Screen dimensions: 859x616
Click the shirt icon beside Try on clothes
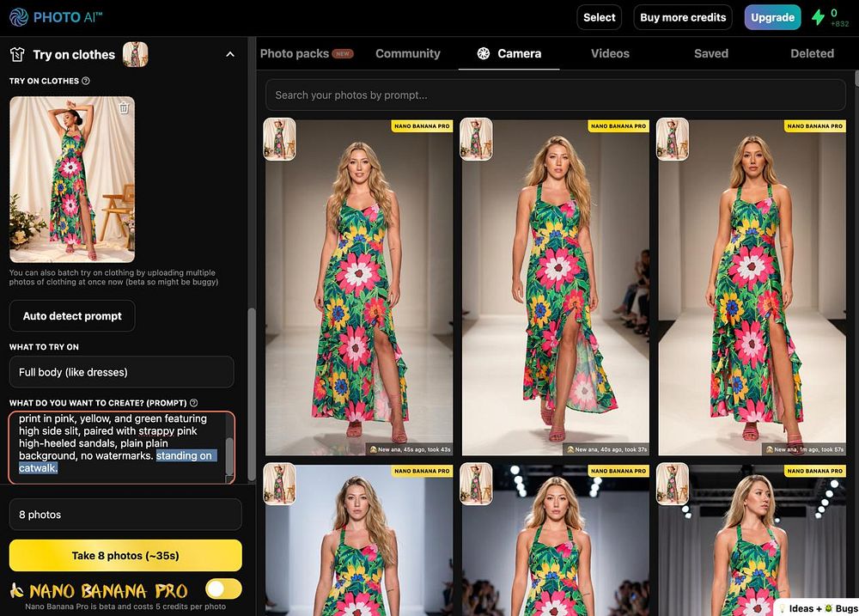(x=17, y=54)
